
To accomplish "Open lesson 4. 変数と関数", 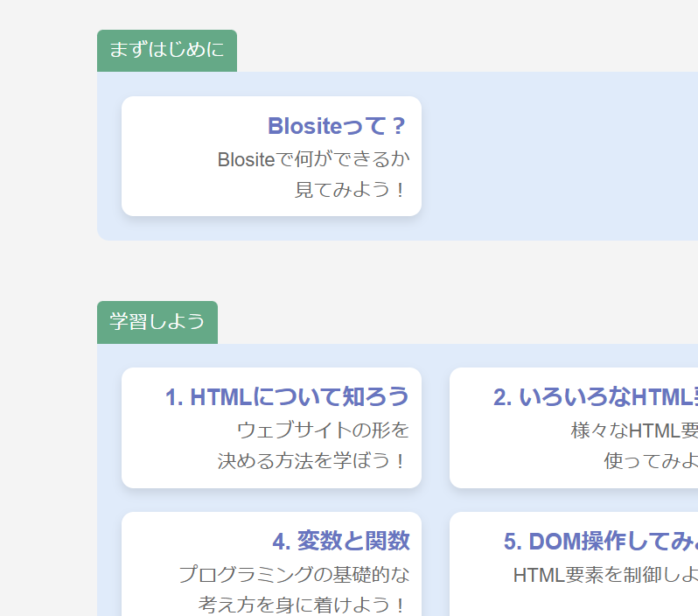I will coord(340,542).
